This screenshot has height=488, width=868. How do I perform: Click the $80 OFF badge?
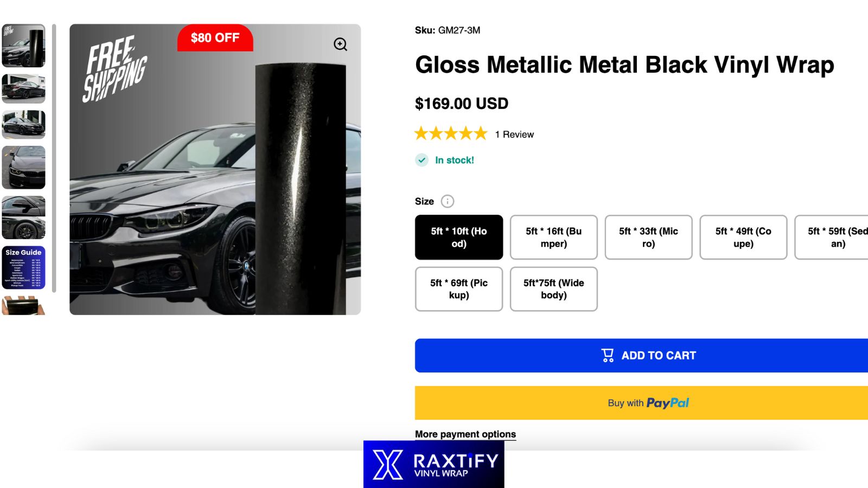point(215,37)
